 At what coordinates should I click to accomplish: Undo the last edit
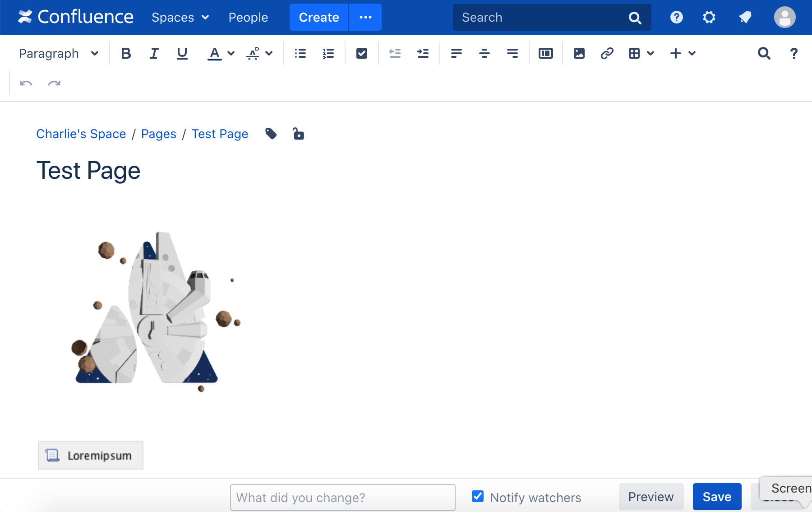coord(26,83)
